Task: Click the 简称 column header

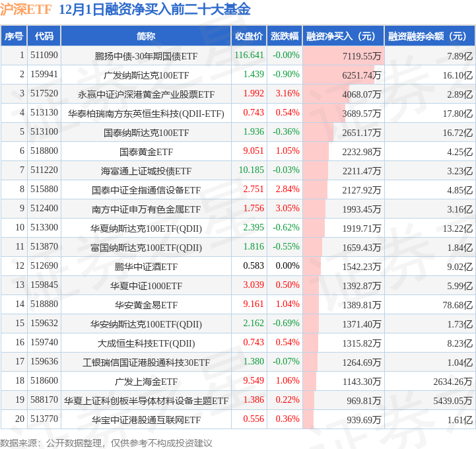Action: tap(146, 36)
